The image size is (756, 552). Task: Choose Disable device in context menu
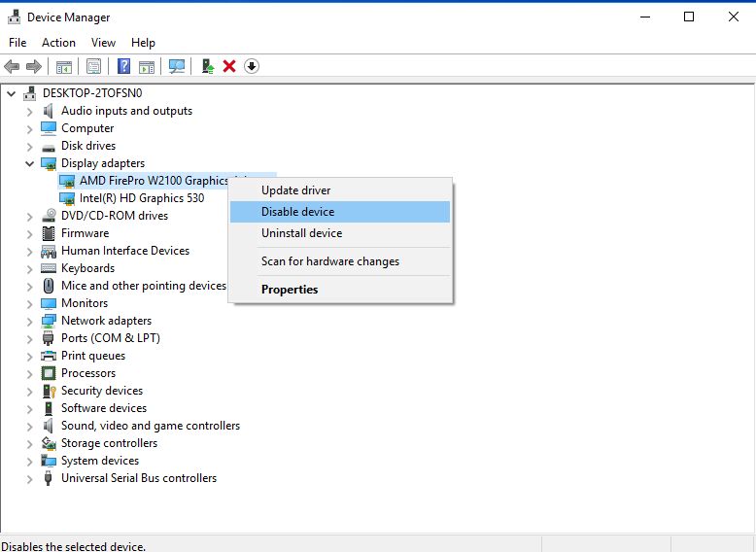click(340, 212)
